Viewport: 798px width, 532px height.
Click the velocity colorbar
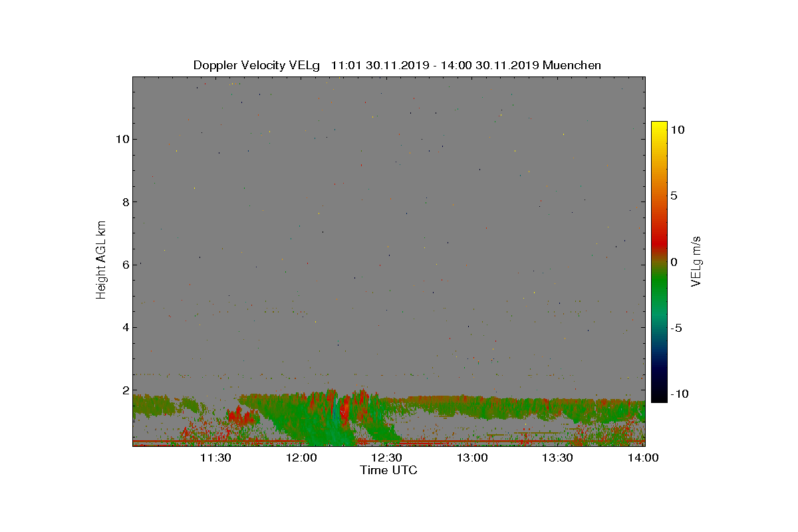click(659, 261)
